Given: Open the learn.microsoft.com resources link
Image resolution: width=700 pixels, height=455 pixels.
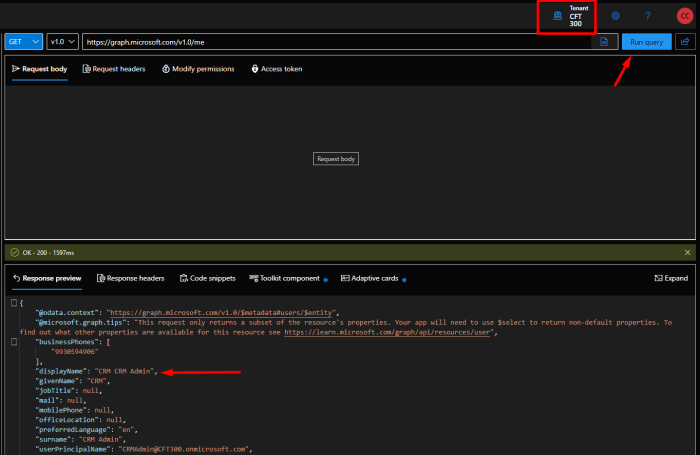Looking at the screenshot, I should point(389,332).
